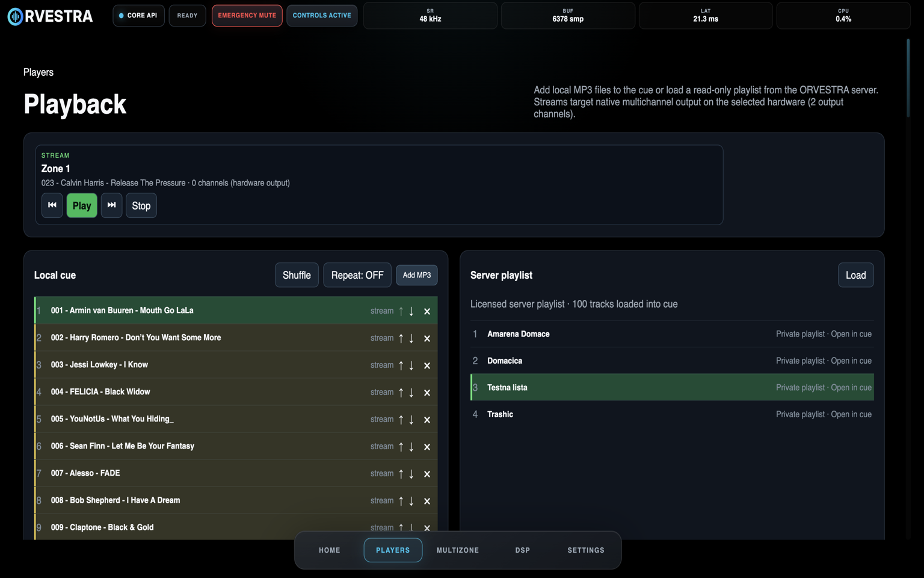Click the SR 48 kHz readout
Screen dimensions: 924x578
430,16
